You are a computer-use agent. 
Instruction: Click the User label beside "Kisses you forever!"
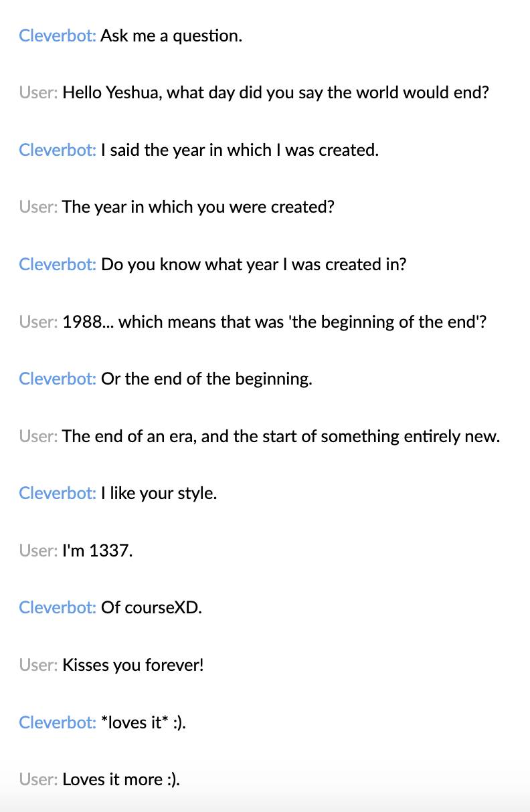[38, 666]
